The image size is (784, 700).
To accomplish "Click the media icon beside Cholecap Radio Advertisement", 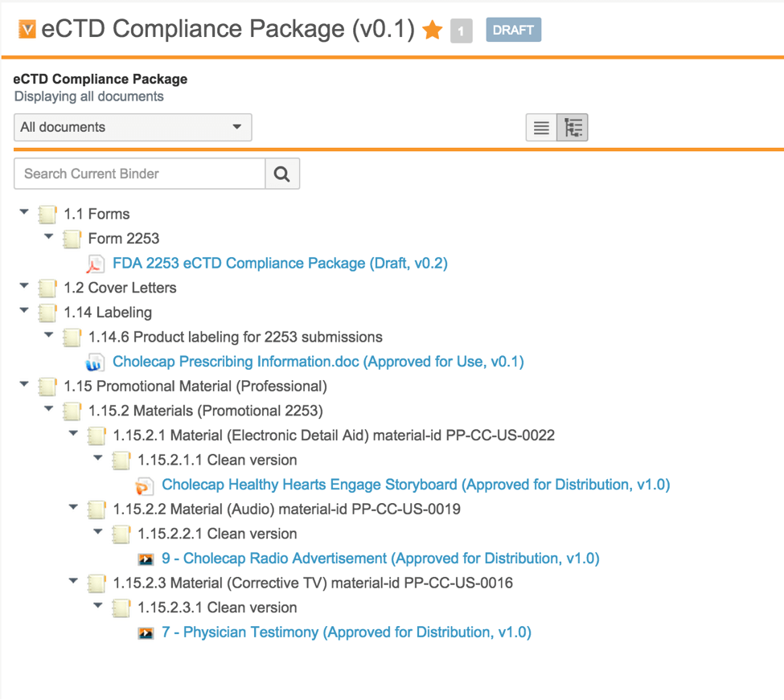I will click(x=146, y=559).
